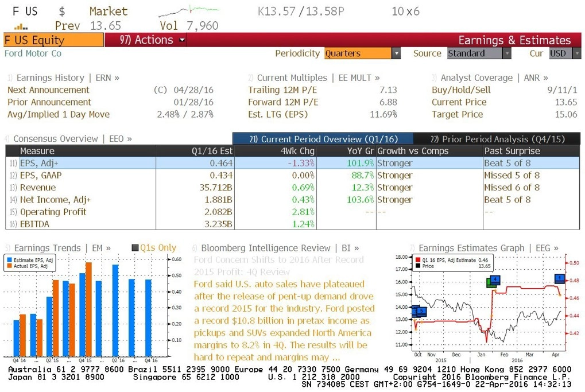Click blue marker at top right of estimates graph
The image size is (585, 392).
tap(559, 278)
